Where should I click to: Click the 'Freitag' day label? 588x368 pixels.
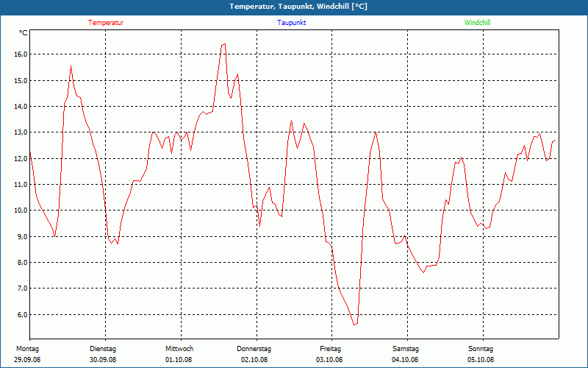click(330, 349)
